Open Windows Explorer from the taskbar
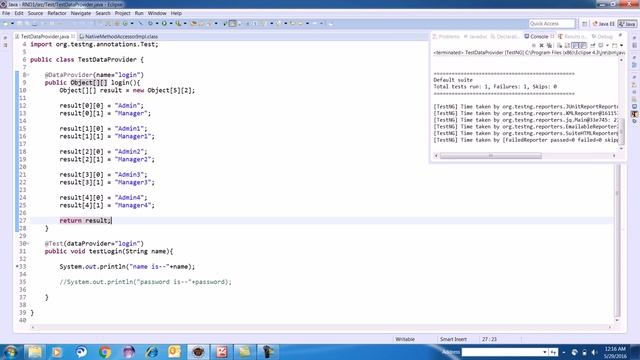The image size is (640, 360). point(34,352)
